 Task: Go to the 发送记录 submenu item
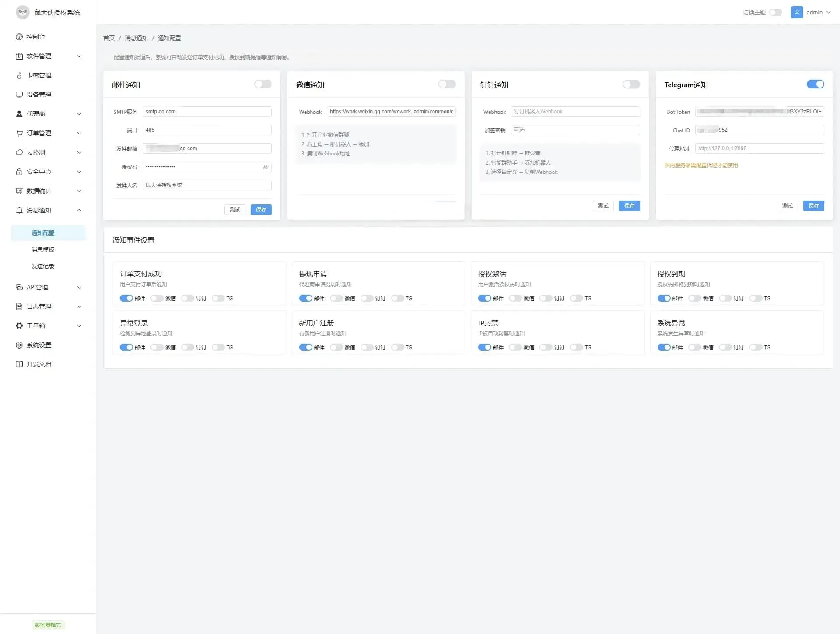pos(43,266)
